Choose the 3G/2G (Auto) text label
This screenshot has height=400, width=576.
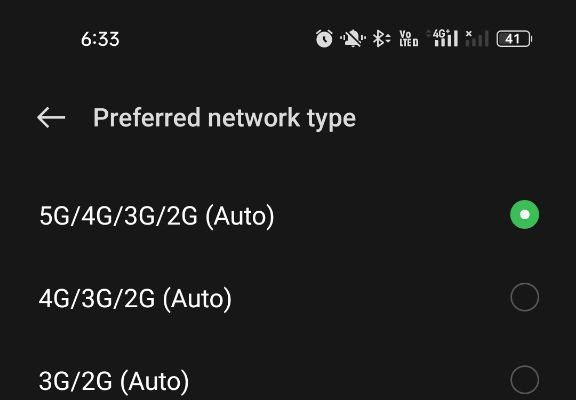[x=114, y=381]
